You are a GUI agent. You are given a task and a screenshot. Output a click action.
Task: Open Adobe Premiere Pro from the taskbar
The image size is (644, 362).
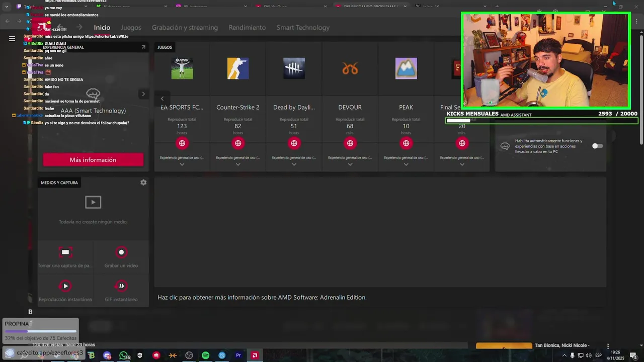pos(238,355)
